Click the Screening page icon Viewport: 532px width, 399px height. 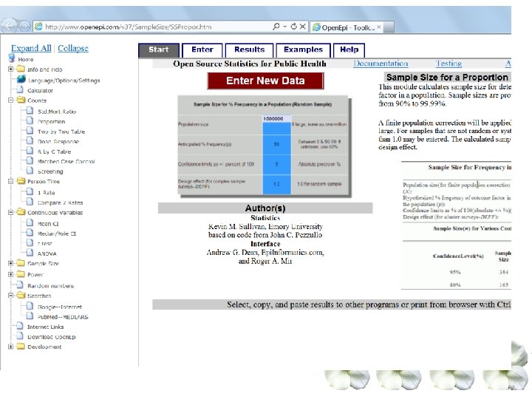pos(30,171)
